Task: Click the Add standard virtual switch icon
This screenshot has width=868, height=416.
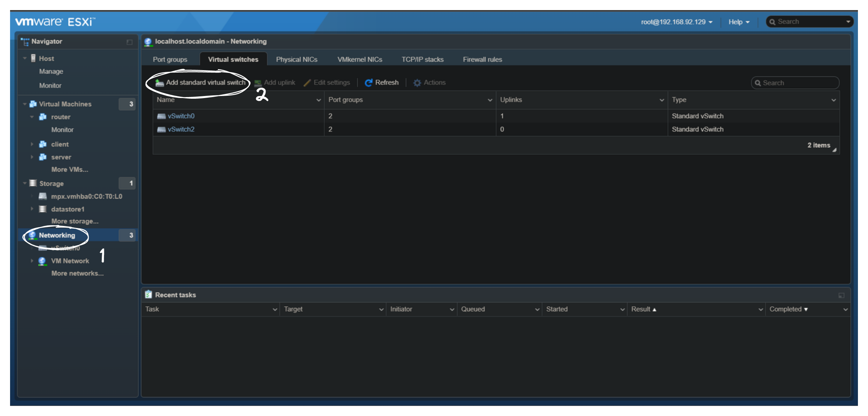Action: [159, 83]
